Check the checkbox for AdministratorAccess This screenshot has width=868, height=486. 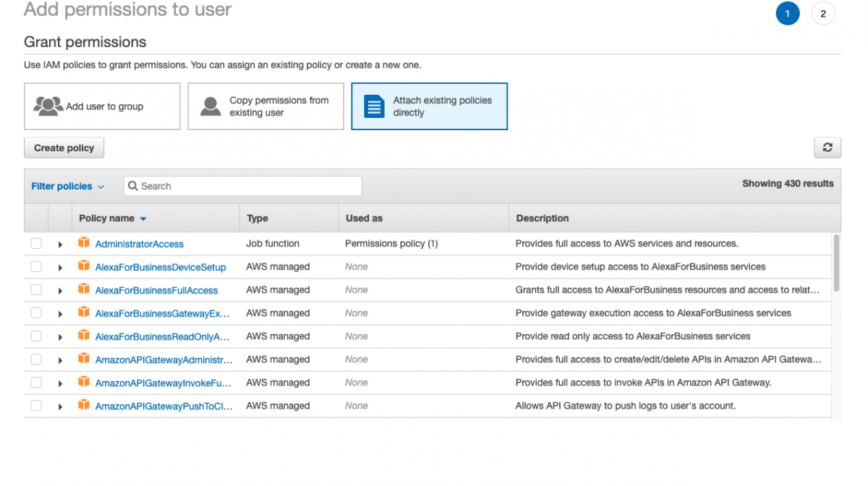(36, 244)
